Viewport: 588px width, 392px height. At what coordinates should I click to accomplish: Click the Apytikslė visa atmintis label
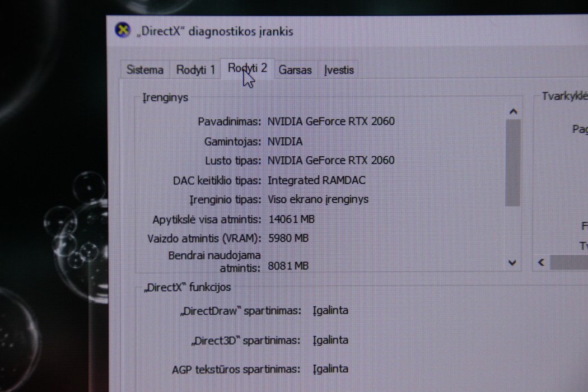click(207, 220)
